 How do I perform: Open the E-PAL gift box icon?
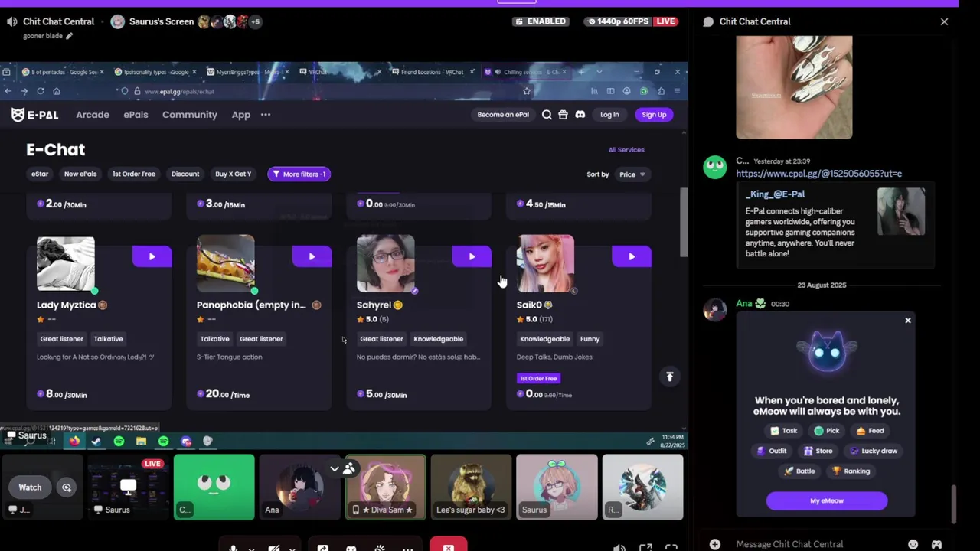click(563, 115)
